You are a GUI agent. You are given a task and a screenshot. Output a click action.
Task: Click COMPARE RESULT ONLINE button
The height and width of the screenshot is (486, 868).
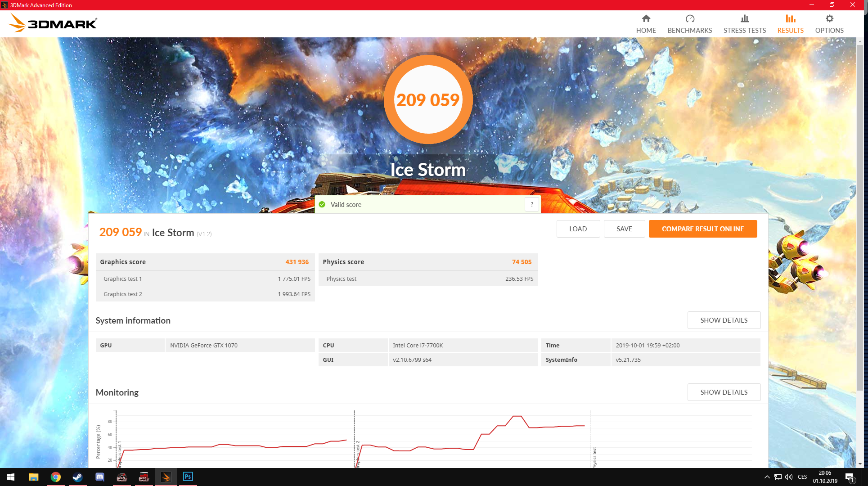pos(703,229)
